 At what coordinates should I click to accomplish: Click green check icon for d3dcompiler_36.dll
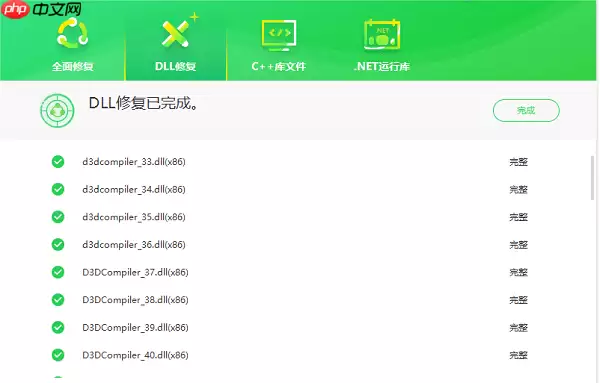[x=58, y=244]
